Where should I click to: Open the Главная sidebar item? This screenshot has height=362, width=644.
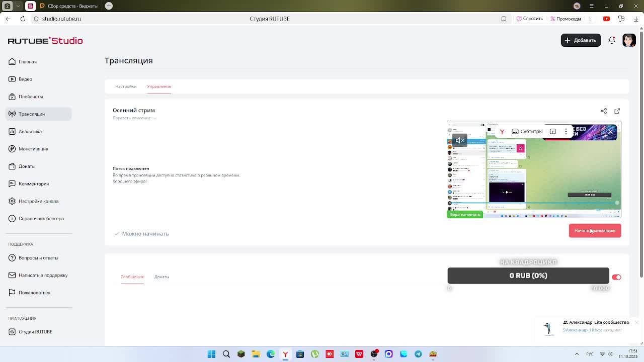[27, 62]
